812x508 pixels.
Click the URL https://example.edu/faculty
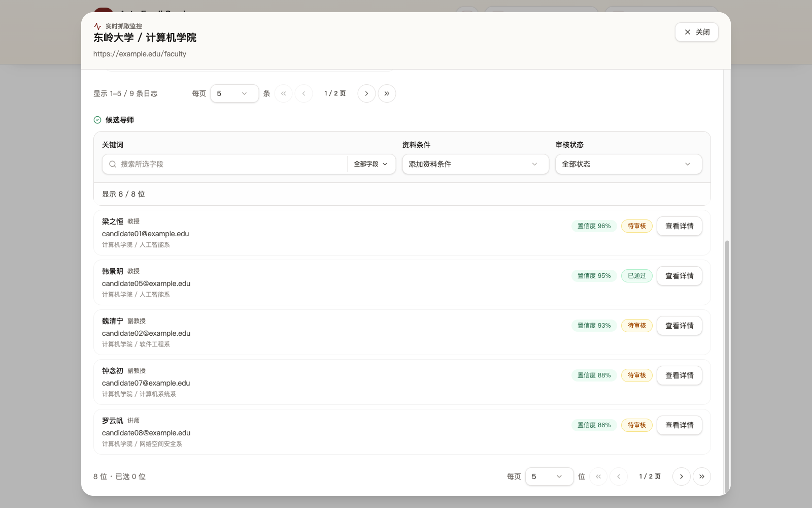click(x=140, y=54)
